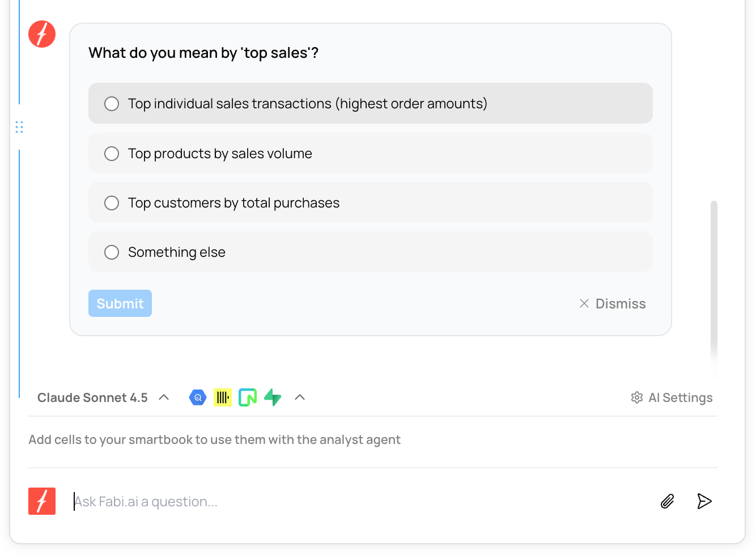The width and height of the screenshot is (756, 559).
Task: Choose 'Top products by sales volume' option
Action: (x=112, y=154)
